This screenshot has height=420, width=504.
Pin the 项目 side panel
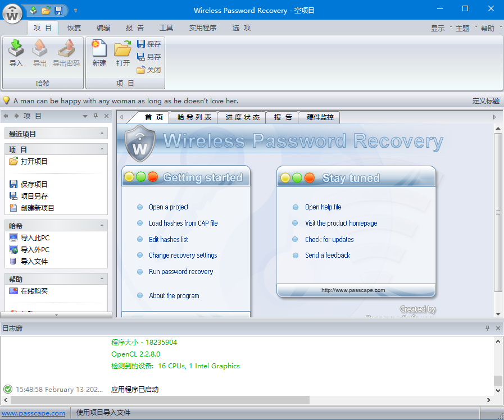pyautogui.click(x=96, y=116)
